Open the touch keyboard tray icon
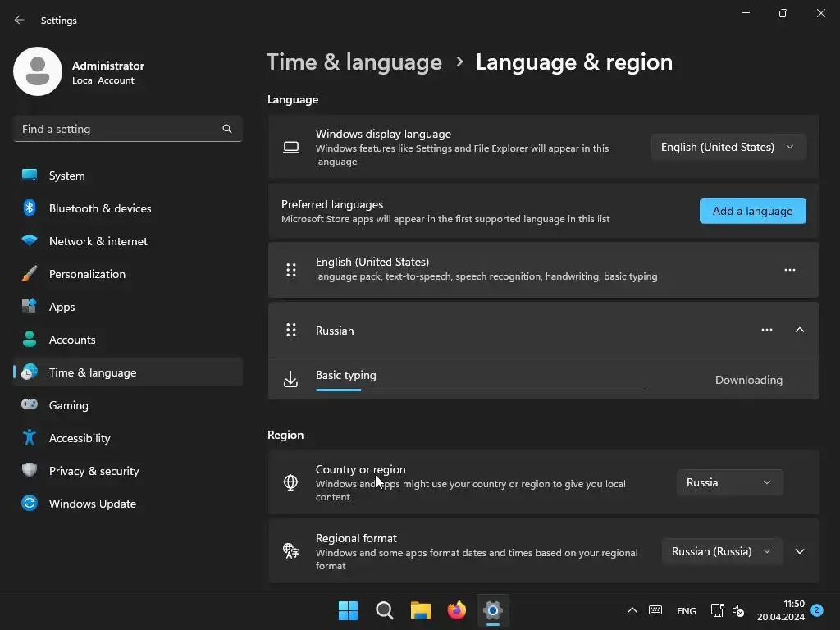 (x=655, y=610)
